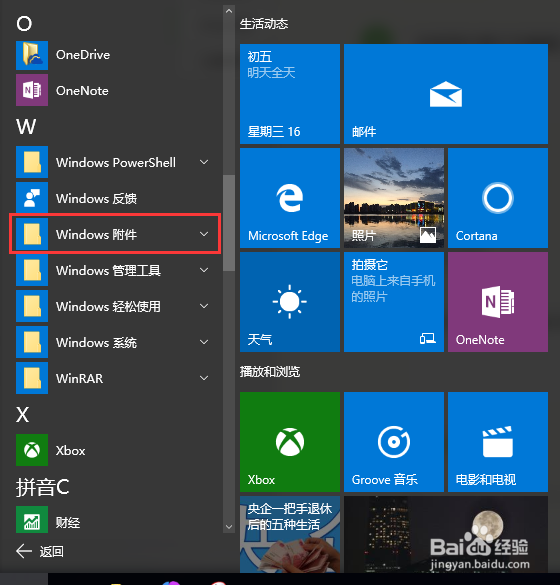560x585 pixels.
Task: Expand the Windows 附件 chevron
Action: [x=204, y=234]
